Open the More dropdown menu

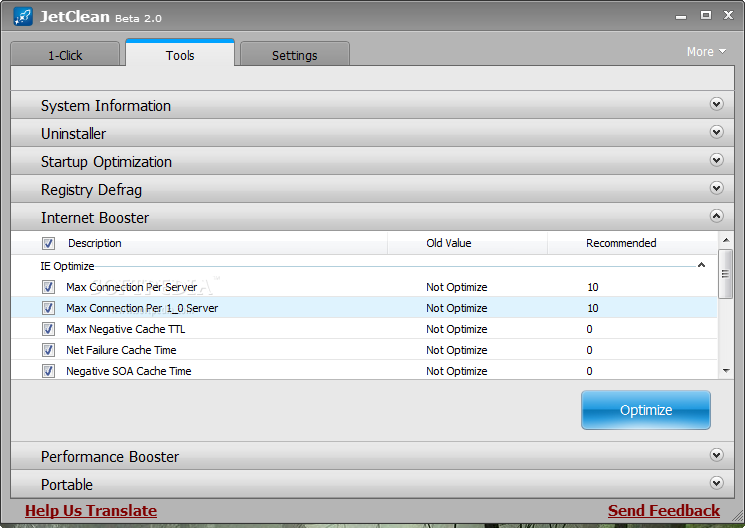pyautogui.click(x=706, y=51)
